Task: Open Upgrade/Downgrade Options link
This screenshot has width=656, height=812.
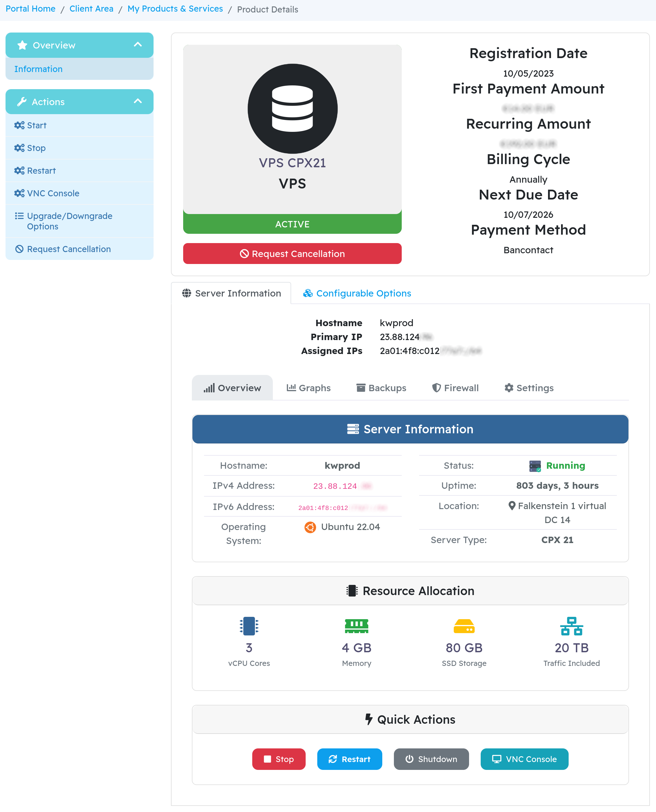Action: [79, 221]
